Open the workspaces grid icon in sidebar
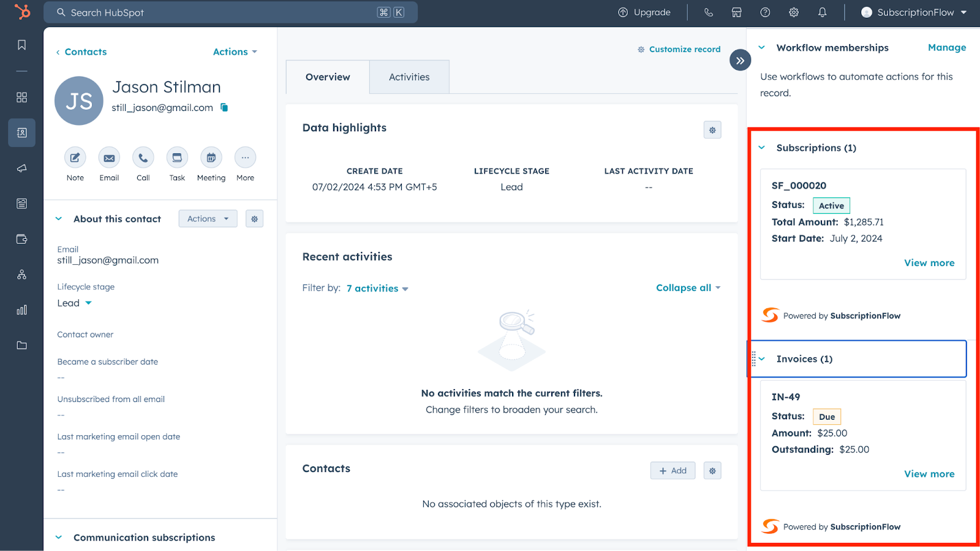 click(x=21, y=97)
